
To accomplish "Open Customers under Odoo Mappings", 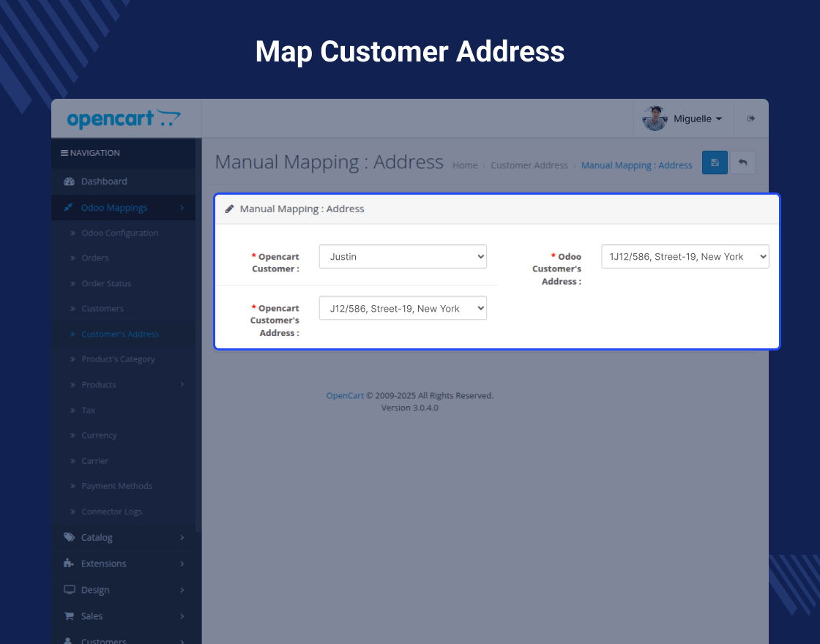I will 102,309.
